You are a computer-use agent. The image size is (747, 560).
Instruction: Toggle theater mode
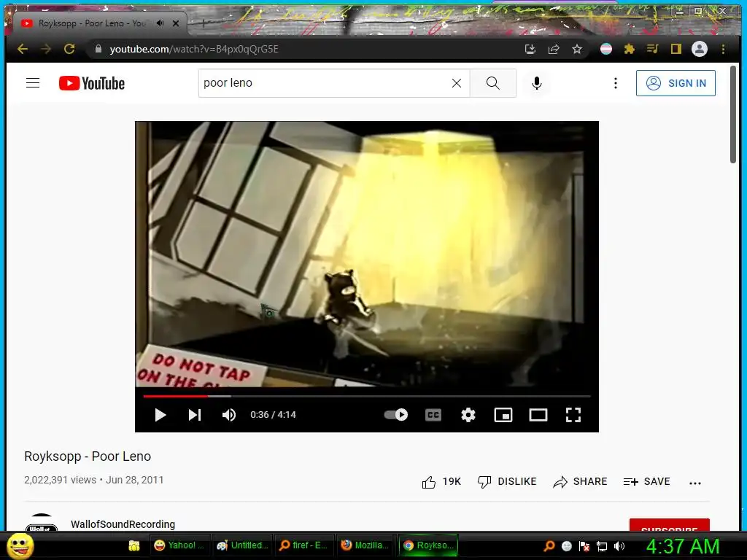click(x=538, y=415)
